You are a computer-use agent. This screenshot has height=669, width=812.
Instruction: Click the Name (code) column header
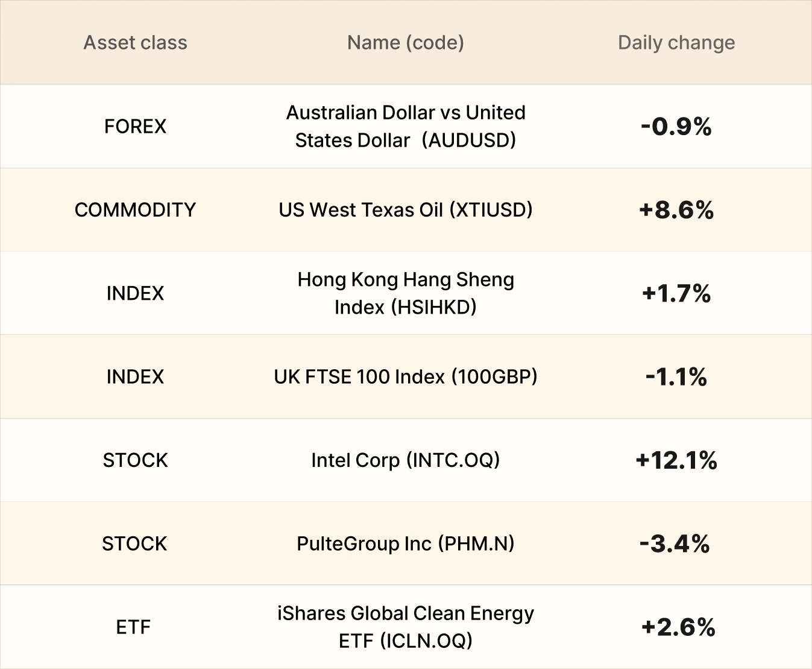(x=406, y=43)
